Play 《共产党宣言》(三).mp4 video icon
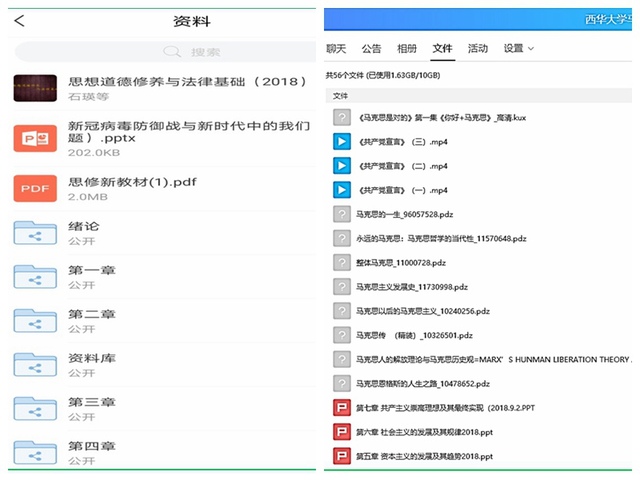Screen dimensions: 640x480 [341, 141]
